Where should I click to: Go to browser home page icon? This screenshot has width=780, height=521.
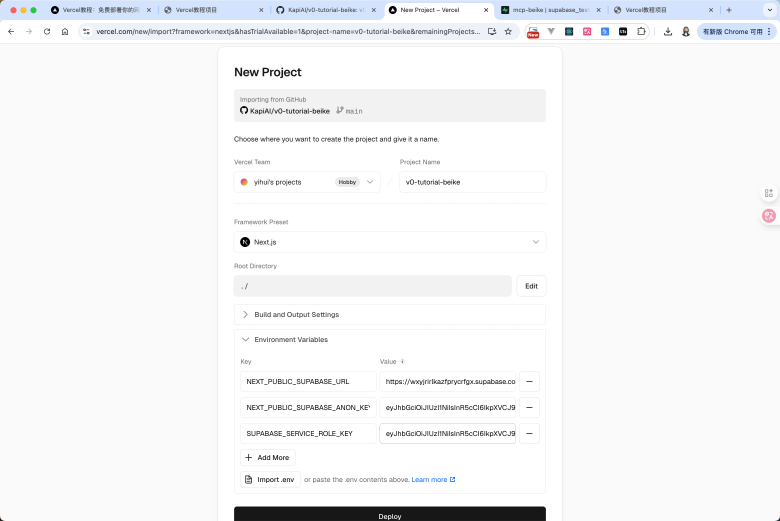65,31
